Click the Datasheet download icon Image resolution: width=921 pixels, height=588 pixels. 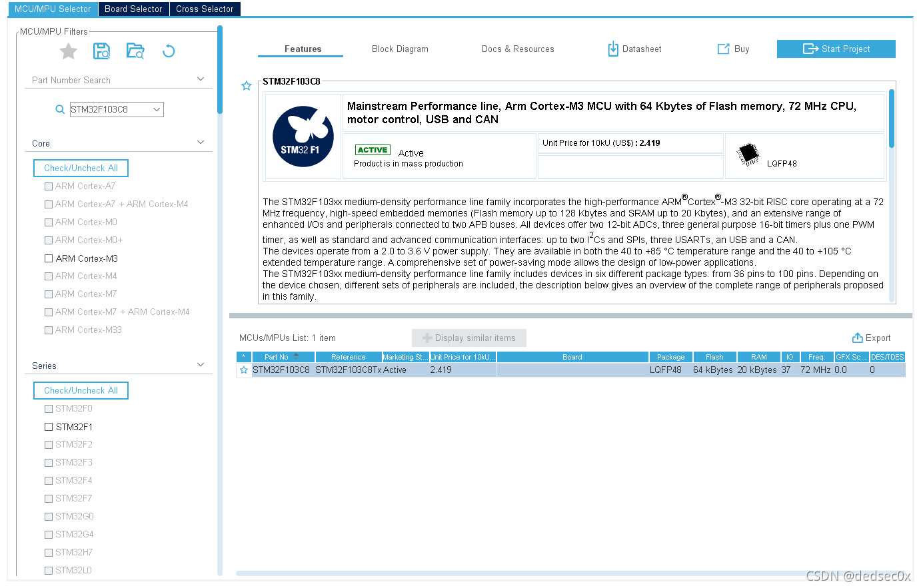pyautogui.click(x=613, y=49)
